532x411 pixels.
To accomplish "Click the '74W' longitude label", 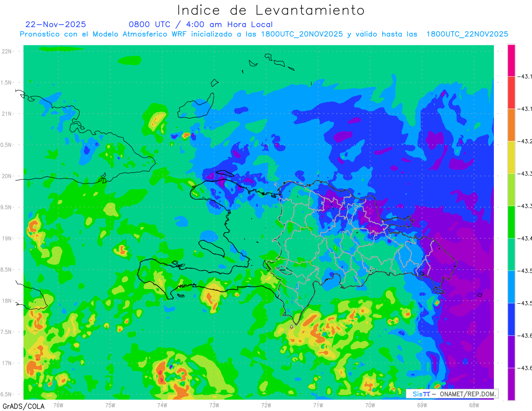I will pos(162,405).
